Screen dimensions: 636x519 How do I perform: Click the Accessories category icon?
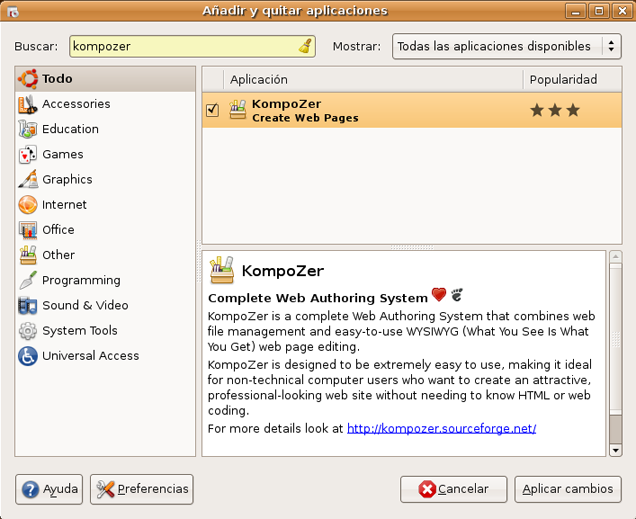[x=28, y=104]
